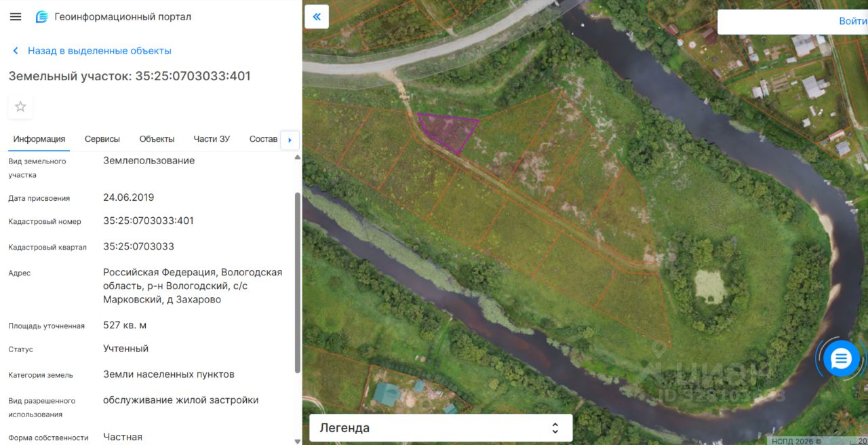Screen dimensions: 868x445
Task: Click the Площадь уточненная label
Action: click(46, 326)
